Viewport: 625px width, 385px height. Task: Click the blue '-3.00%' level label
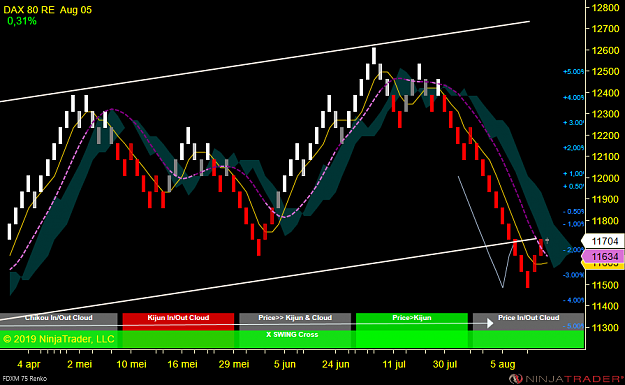pos(574,275)
